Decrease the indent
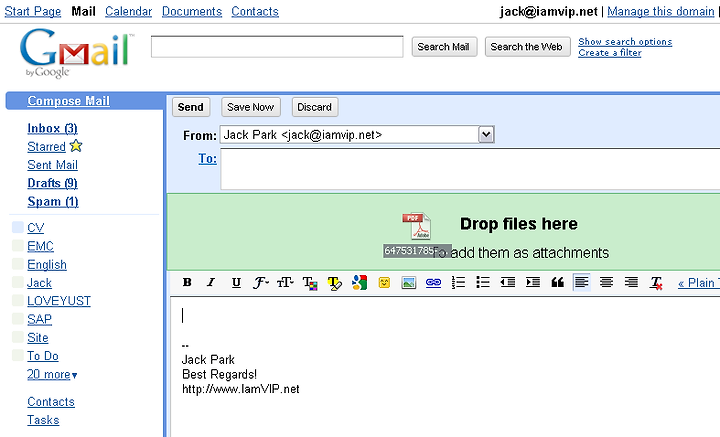The width and height of the screenshot is (720, 437). tap(507, 282)
